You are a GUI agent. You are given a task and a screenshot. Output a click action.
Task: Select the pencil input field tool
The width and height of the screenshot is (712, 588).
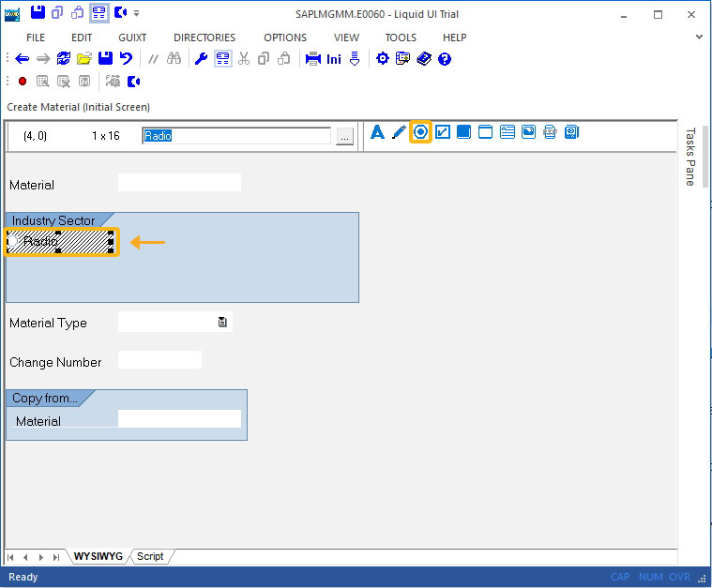(399, 132)
